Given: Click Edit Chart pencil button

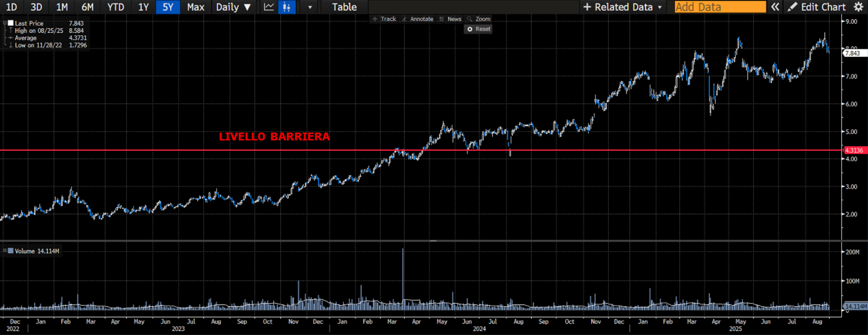Looking at the screenshot, I should pyautogui.click(x=817, y=7).
